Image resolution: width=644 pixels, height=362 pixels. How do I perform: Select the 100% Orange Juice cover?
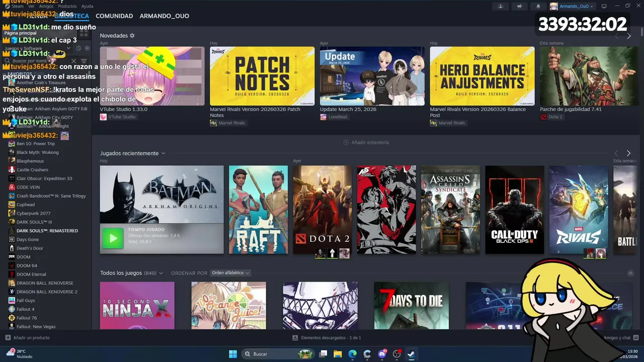(228, 306)
